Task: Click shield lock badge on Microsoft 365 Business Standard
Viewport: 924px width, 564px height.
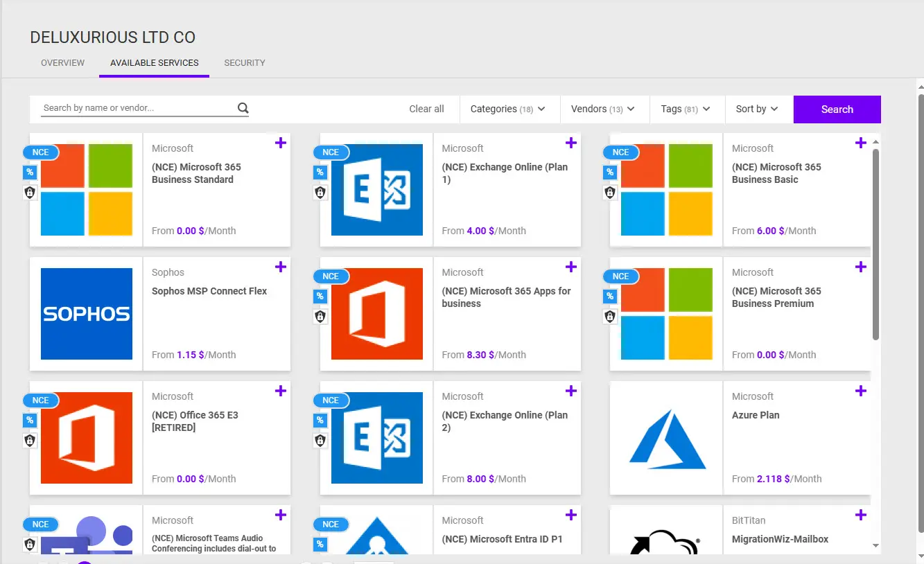Action: pyautogui.click(x=30, y=193)
